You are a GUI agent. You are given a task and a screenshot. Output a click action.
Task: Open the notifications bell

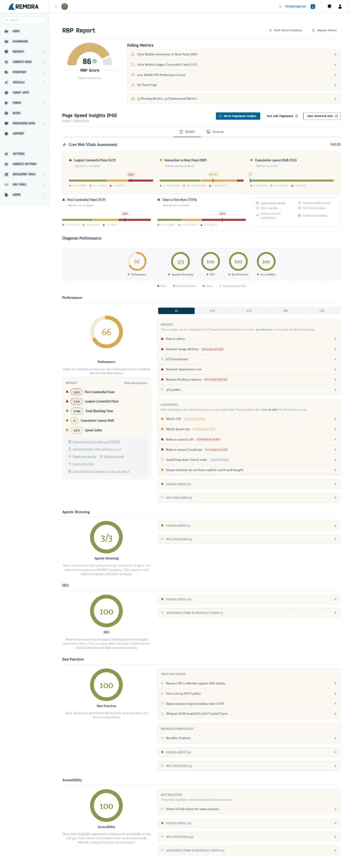329,7
